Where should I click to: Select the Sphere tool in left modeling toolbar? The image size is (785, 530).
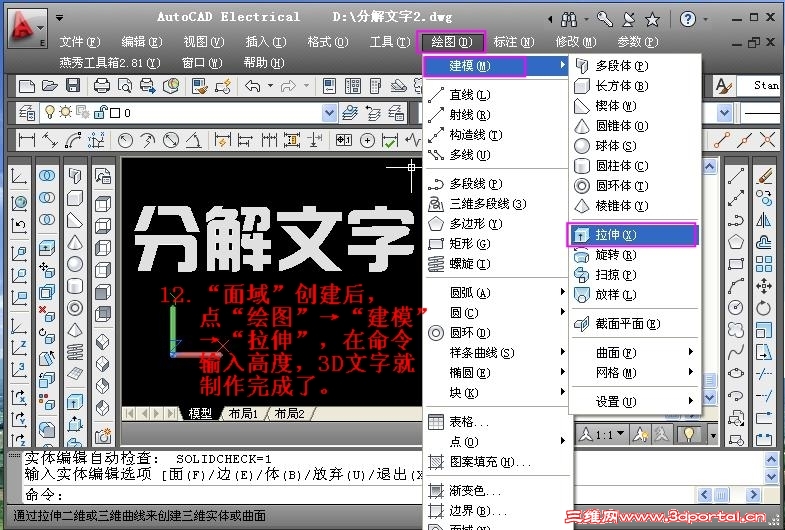tap(75, 264)
